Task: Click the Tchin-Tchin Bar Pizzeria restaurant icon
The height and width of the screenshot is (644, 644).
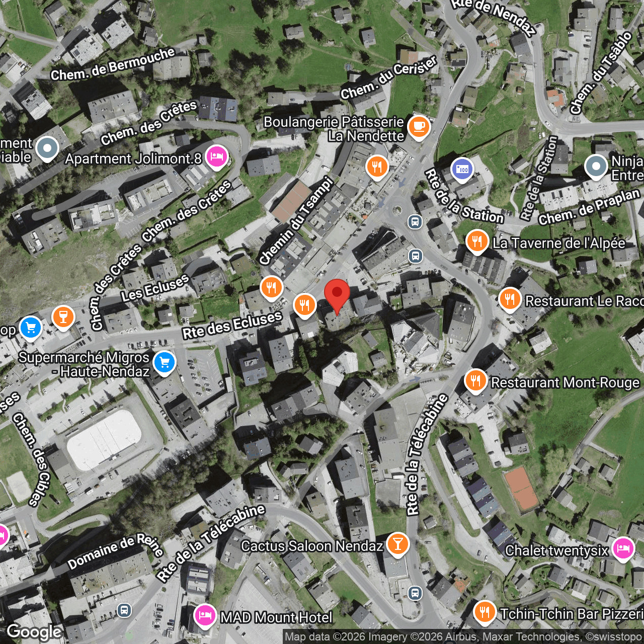Action: pos(485,612)
